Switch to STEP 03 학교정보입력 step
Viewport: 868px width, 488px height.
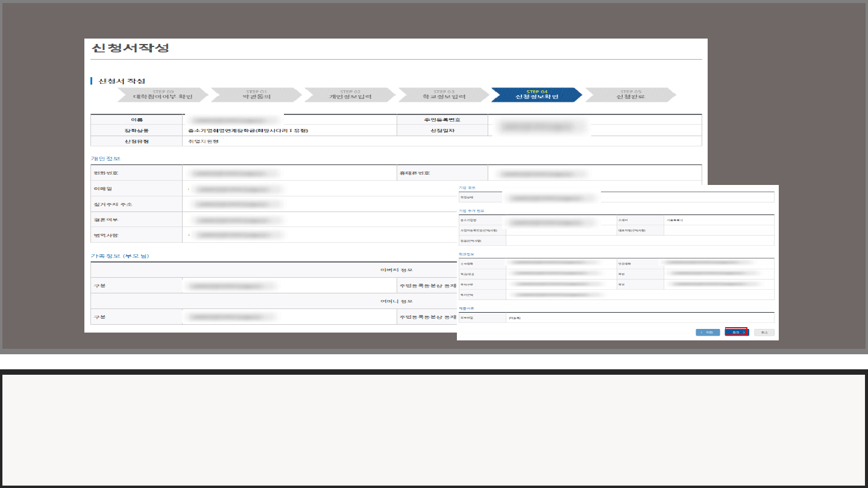click(x=443, y=95)
